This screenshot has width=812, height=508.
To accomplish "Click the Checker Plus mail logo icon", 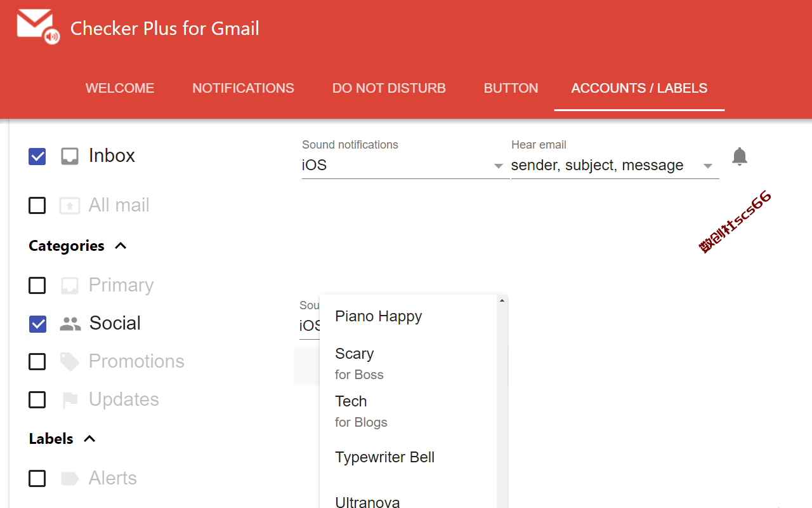I will [37, 26].
